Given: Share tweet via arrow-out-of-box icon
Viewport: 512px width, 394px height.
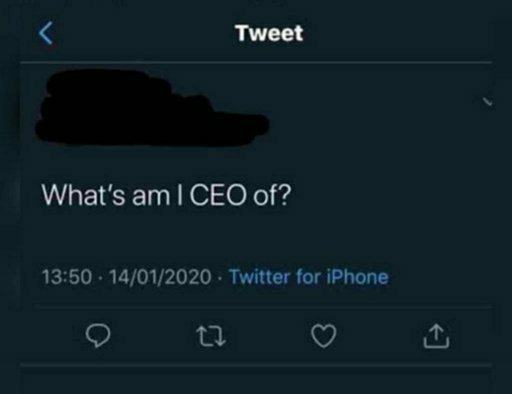Looking at the screenshot, I should pos(436,336).
